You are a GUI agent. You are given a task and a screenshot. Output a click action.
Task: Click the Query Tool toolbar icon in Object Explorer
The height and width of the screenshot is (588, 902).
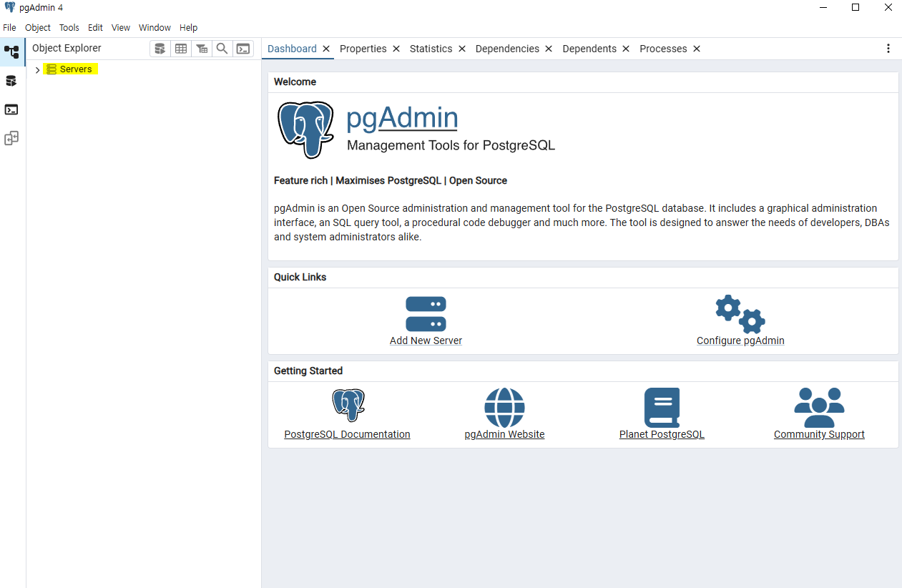click(160, 49)
